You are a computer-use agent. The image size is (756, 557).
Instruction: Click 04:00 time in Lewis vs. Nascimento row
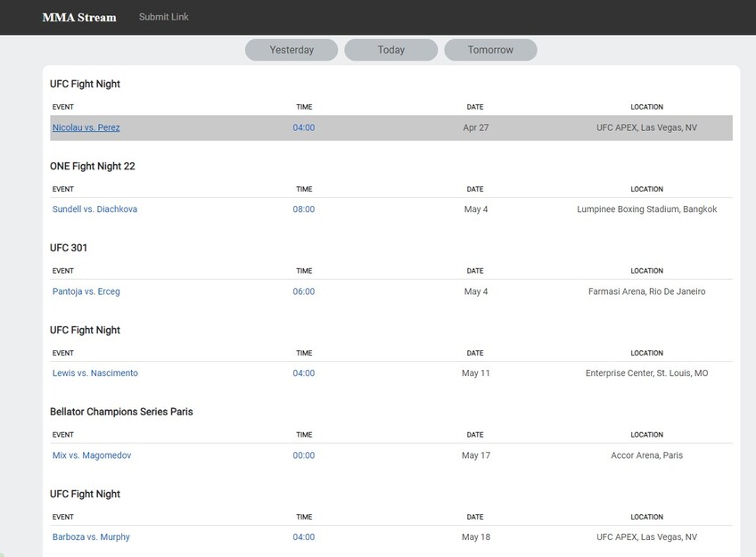pos(304,373)
